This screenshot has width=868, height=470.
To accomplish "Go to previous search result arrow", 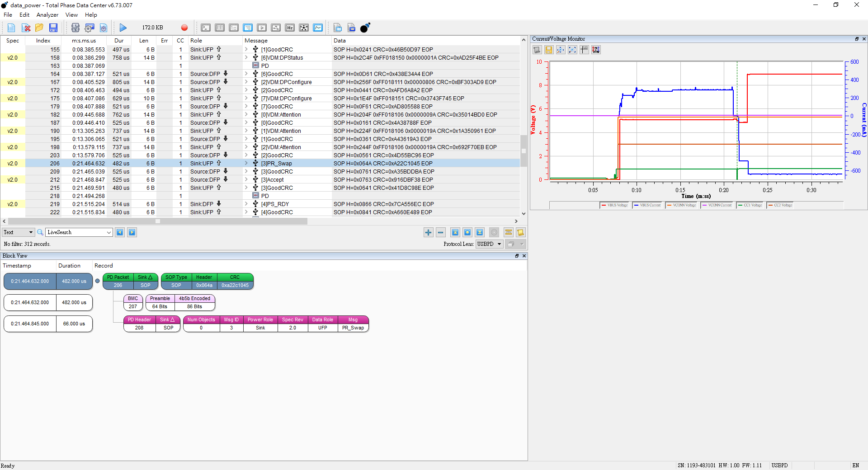I will [x=120, y=232].
